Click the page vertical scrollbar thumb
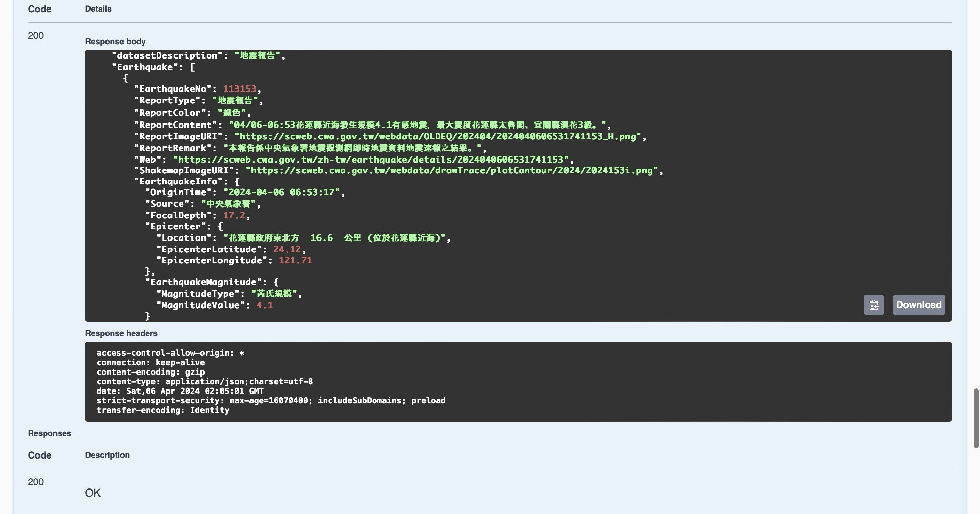This screenshot has width=980, height=514. pyautogui.click(x=976, y=418)
